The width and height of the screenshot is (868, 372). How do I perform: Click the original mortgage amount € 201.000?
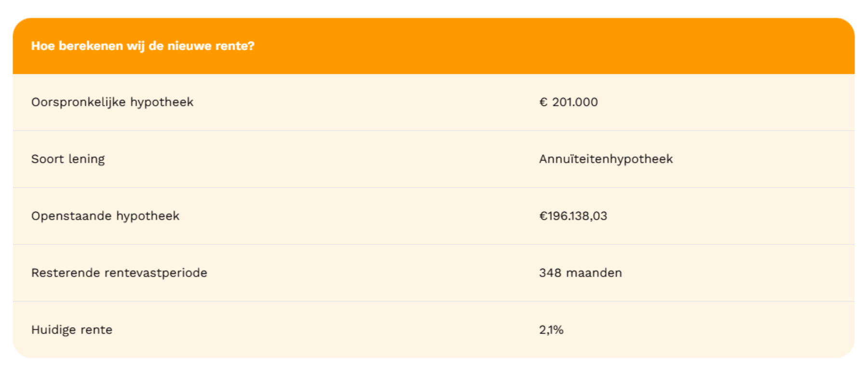(569, 102)
